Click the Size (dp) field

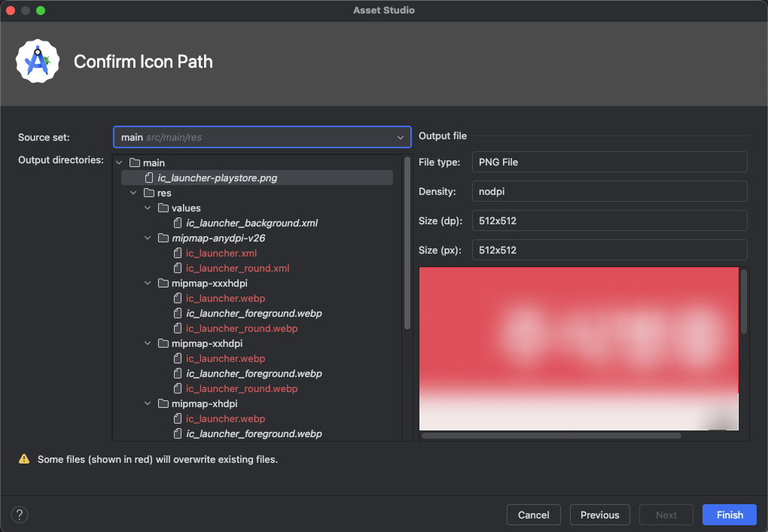click(x=609, y=220)
